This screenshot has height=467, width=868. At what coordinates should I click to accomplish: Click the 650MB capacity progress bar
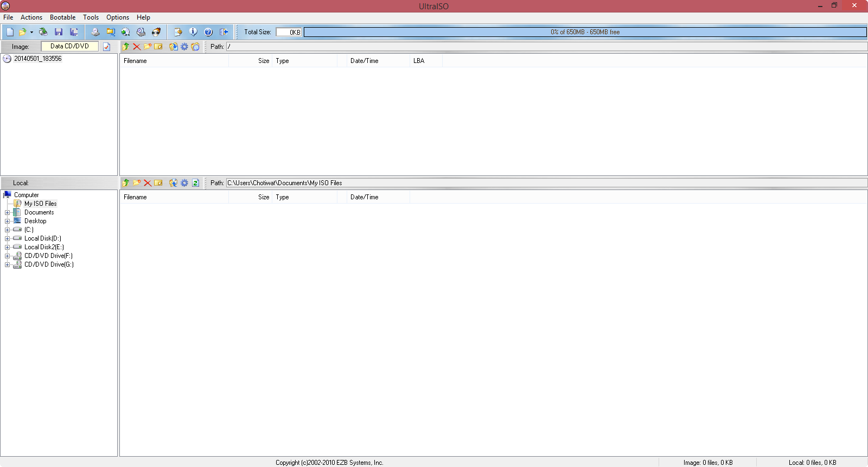(x=585, y=32)
